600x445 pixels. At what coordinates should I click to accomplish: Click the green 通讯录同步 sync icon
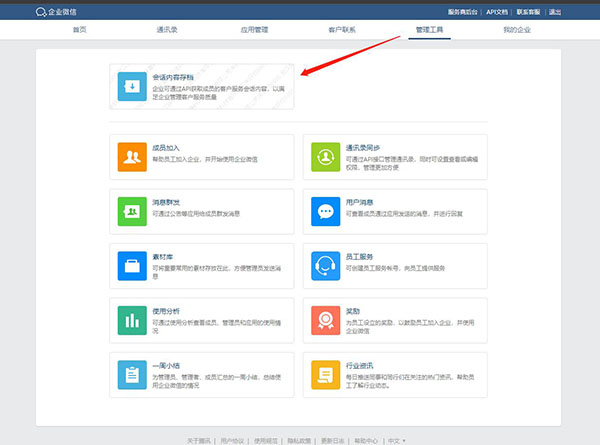(x=326, y=157)
